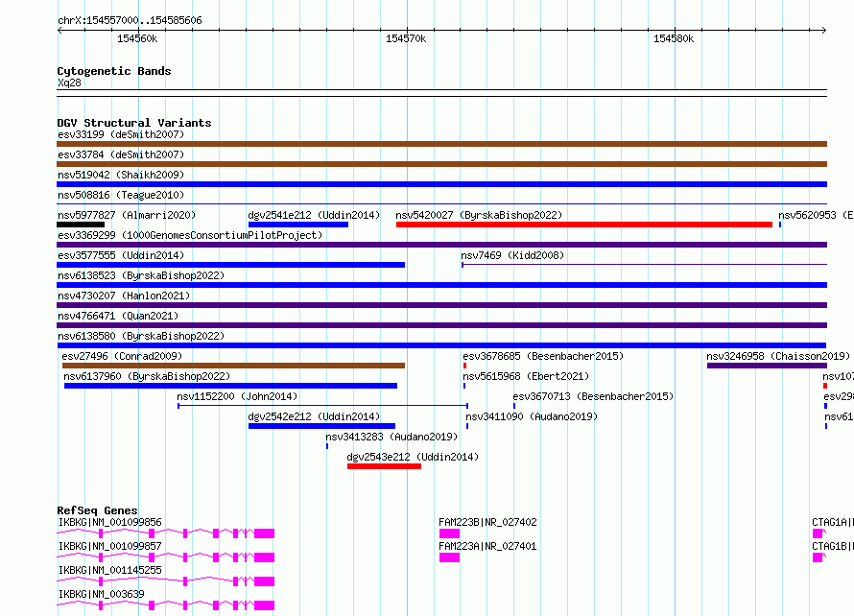Open the nsv5615968 (Ebert2021) label
The height and width of the screenshot is (616, 854).
tap(526, 376)
